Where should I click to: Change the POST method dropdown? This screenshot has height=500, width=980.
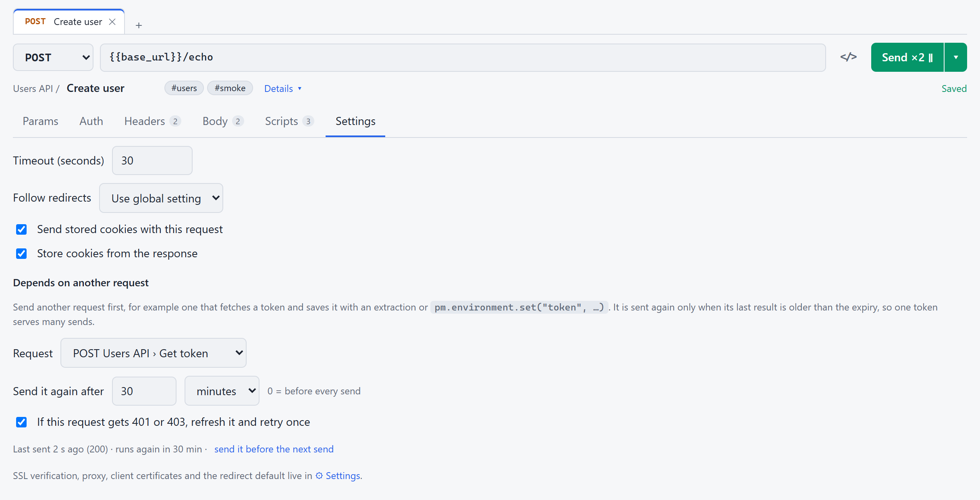coord(53,57)
